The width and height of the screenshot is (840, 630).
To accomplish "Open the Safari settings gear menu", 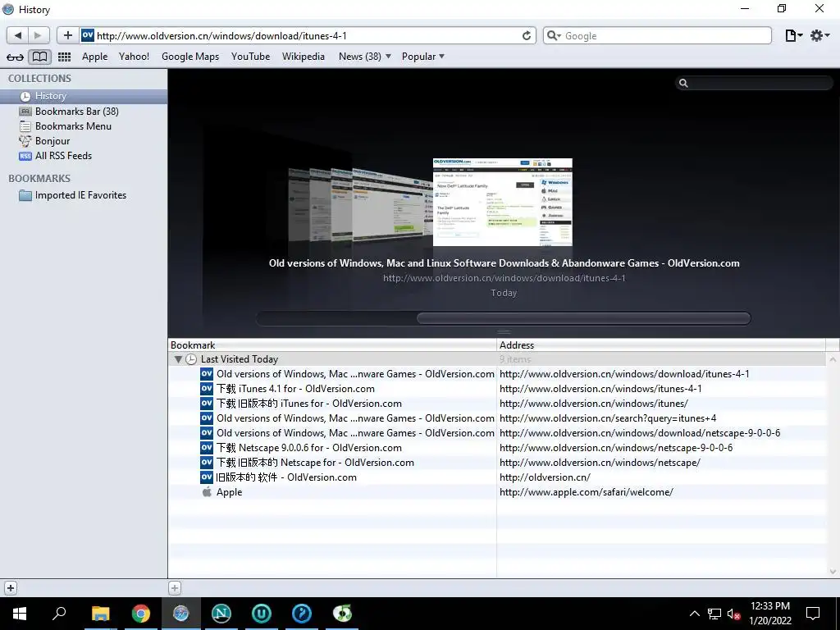I will (x=819, y=35).
